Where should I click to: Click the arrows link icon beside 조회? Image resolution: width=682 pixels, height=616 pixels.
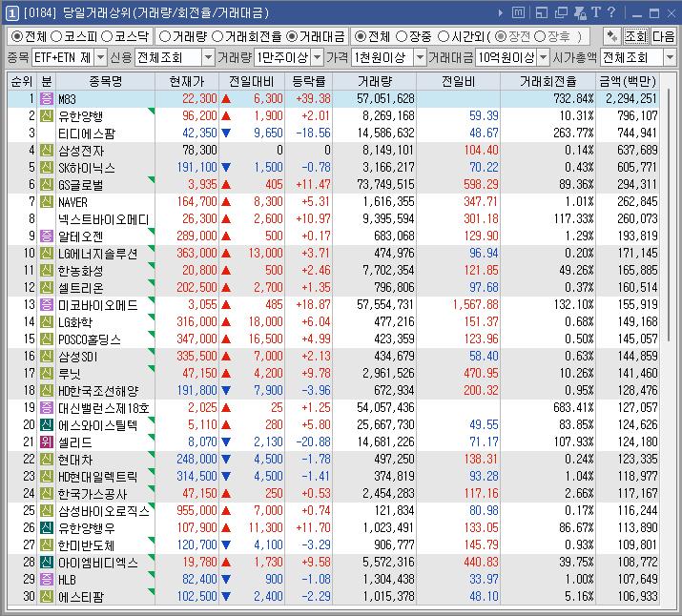612,36
